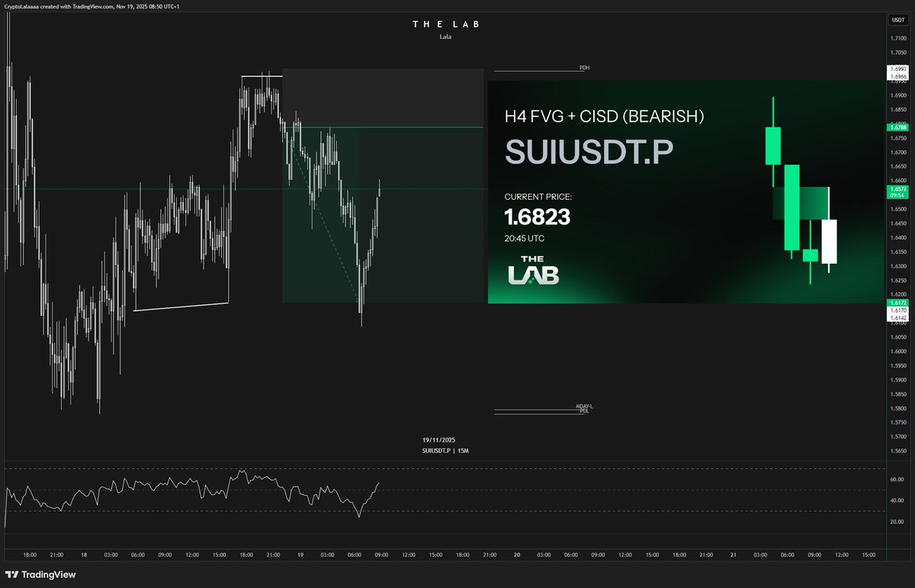Click the green 1.6172 price label
This screenshot has width=915, height=588.
(897, 303)
